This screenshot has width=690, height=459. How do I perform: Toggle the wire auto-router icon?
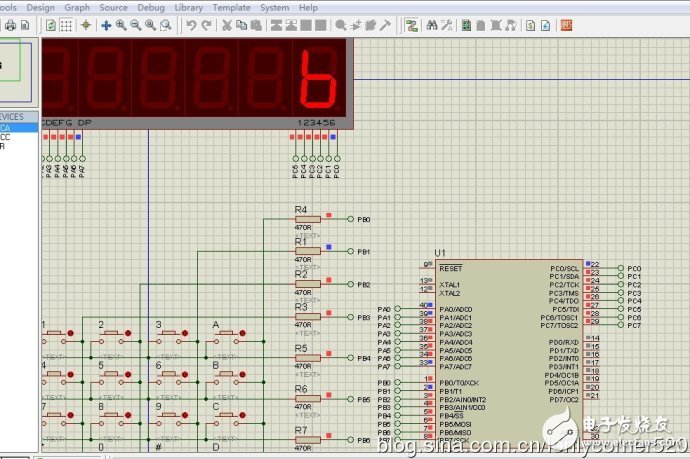[411, 26]
